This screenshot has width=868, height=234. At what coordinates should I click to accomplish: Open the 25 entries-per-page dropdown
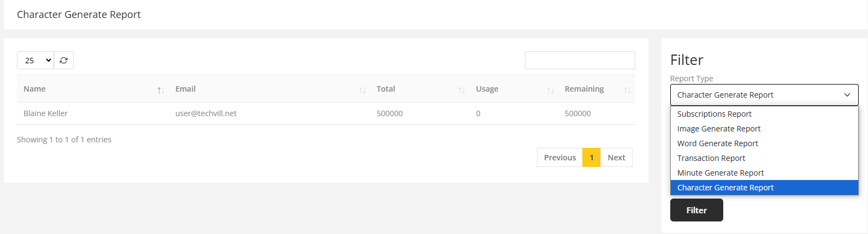pyautogui.click(x=36, y=61)
